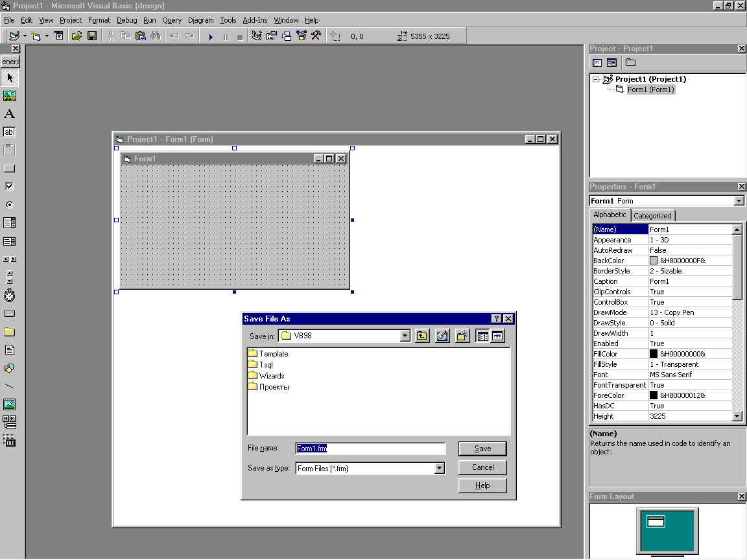Collapse the Project1 tree node
The width and height of the screenshot is (747, 560).
595,79
